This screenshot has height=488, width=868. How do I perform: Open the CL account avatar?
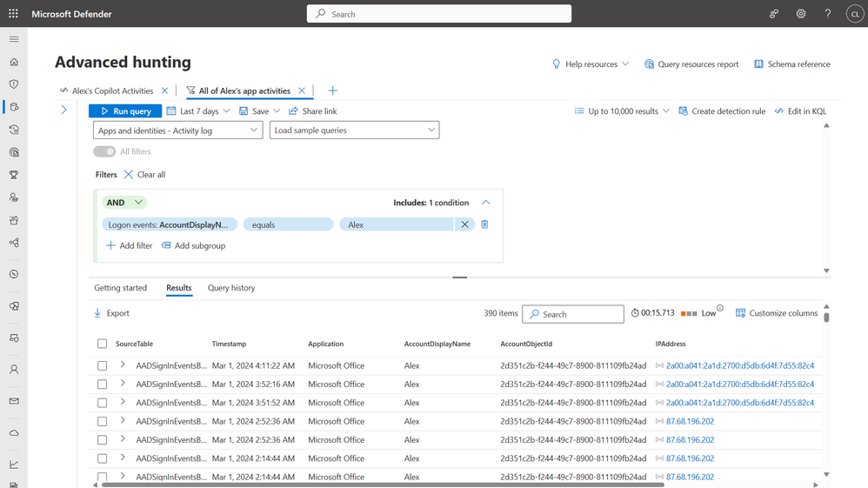(x=855, y=14)
